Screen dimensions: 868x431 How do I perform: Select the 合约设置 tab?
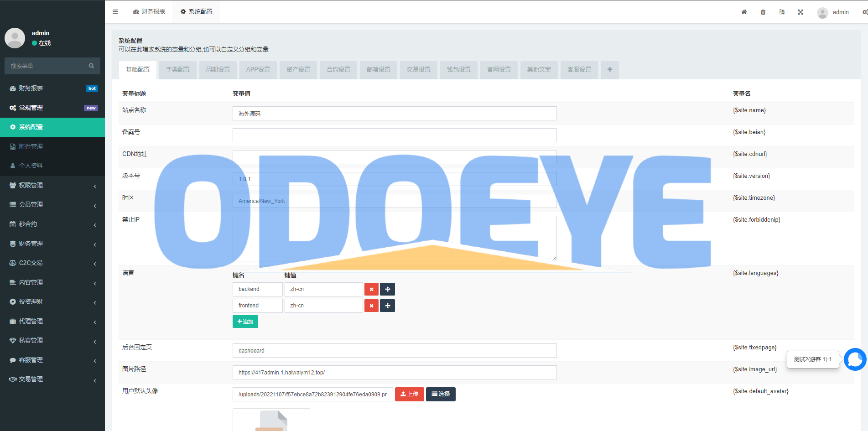pos(338,70)
